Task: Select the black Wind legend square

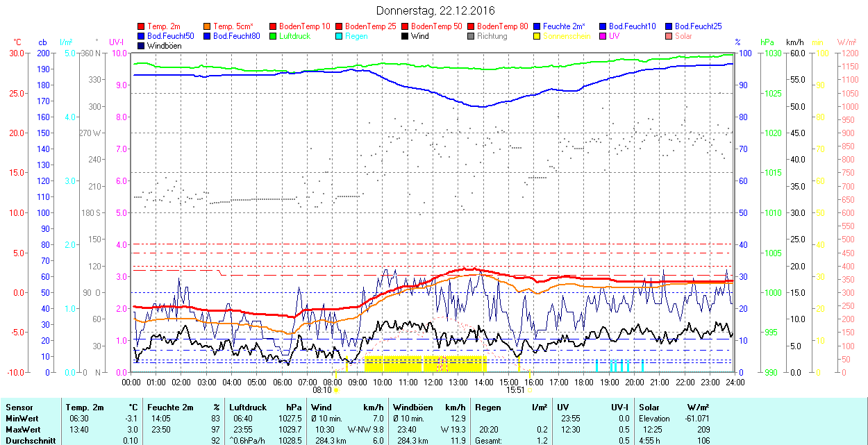Action: 406,36
